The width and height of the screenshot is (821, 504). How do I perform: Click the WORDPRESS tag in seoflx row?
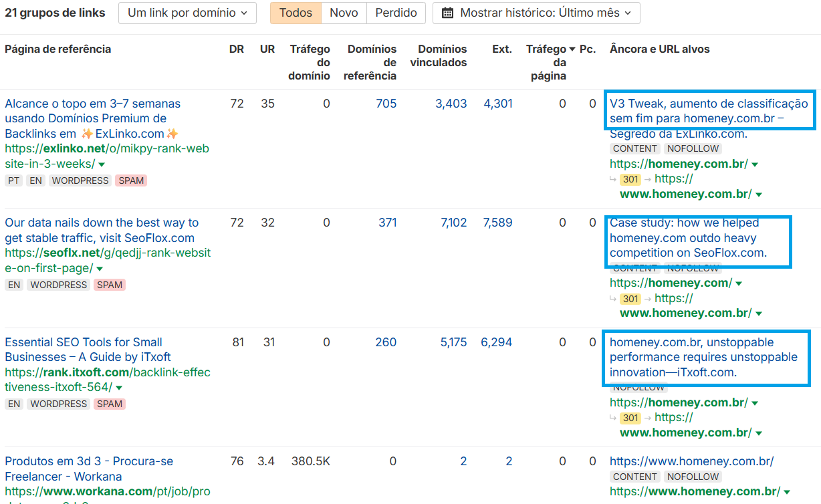[59, 285]
